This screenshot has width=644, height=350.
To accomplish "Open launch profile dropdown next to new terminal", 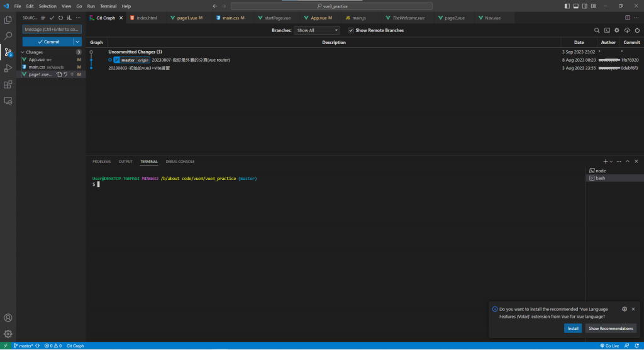I will click(x=611, y=162).
